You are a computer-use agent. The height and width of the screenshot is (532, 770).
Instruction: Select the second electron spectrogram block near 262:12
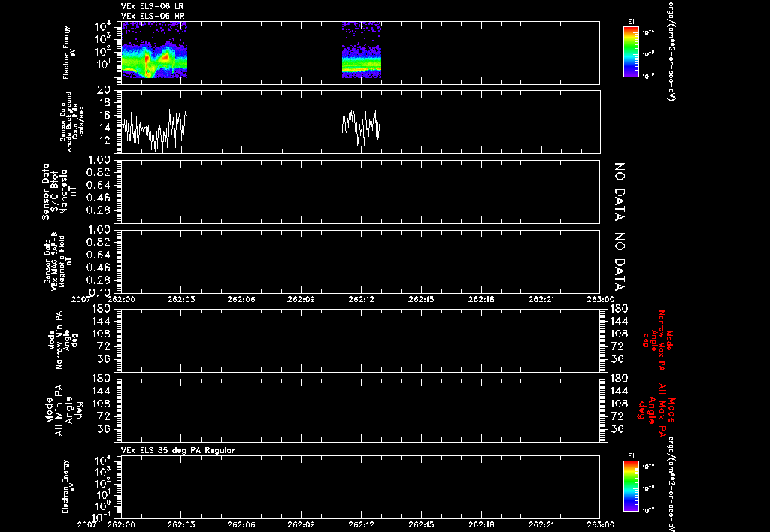point(362,50)
